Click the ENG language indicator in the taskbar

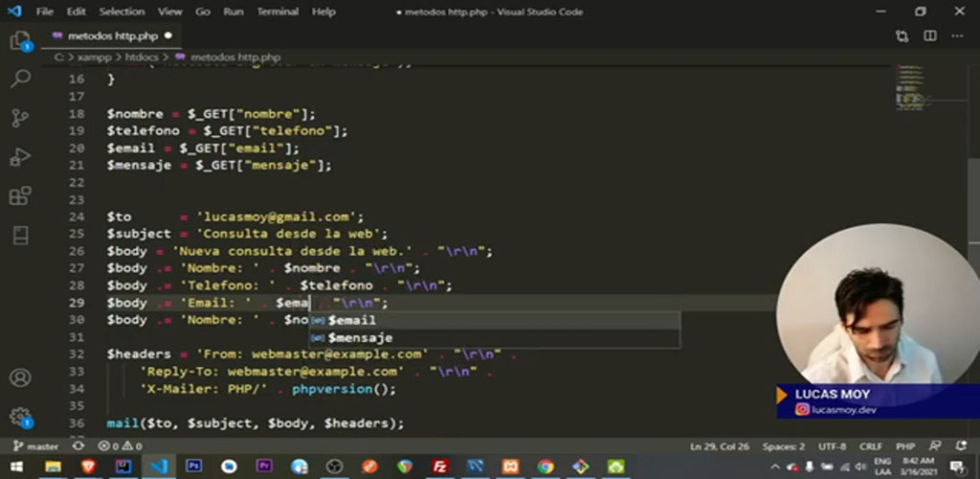pos(881,462)
